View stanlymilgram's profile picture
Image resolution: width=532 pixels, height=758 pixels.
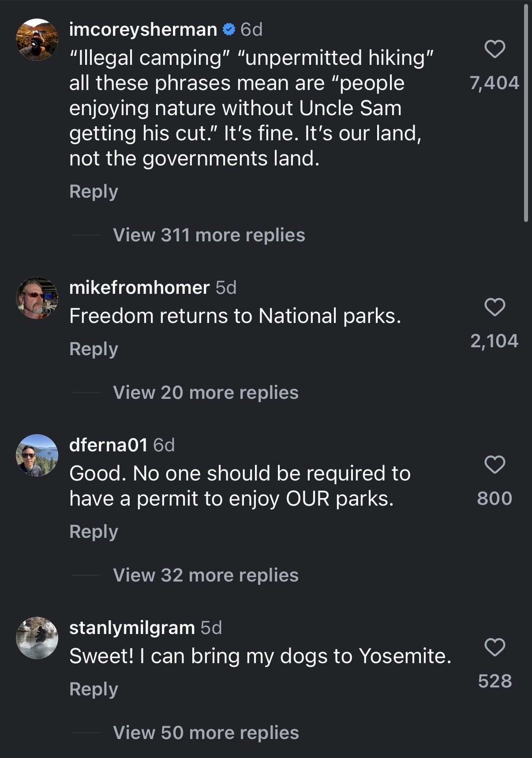37,638
